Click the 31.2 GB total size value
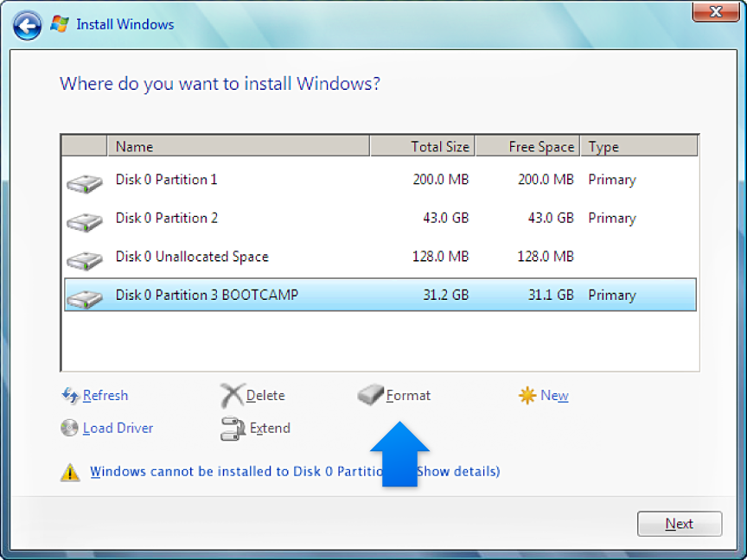The image size is (747, 560). tap(446, 296)
